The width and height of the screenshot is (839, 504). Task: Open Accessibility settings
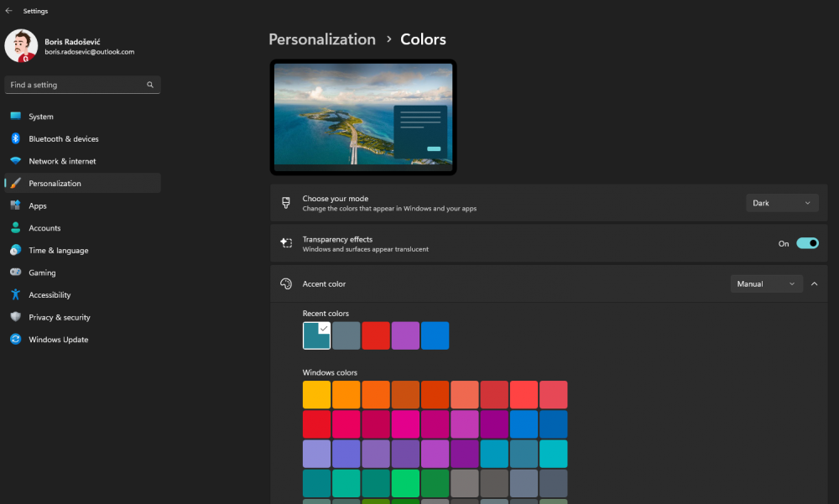click(x=82, y=295)
